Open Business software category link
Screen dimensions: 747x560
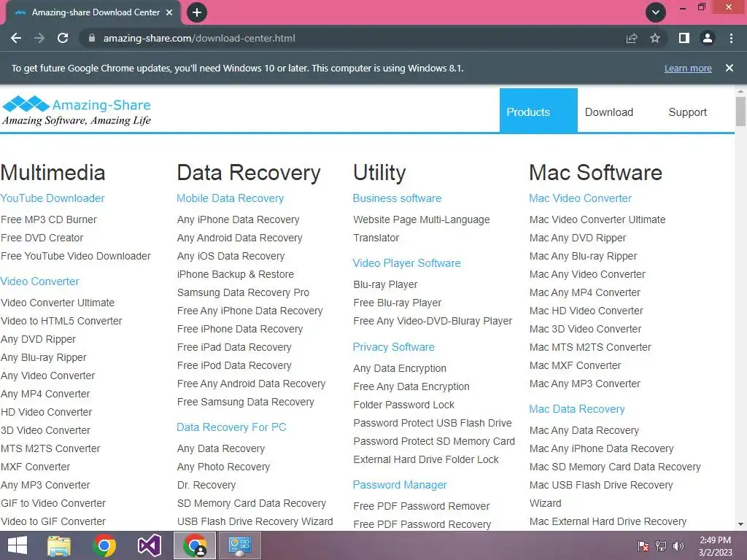pyautogui.click(x=397, y=198)
